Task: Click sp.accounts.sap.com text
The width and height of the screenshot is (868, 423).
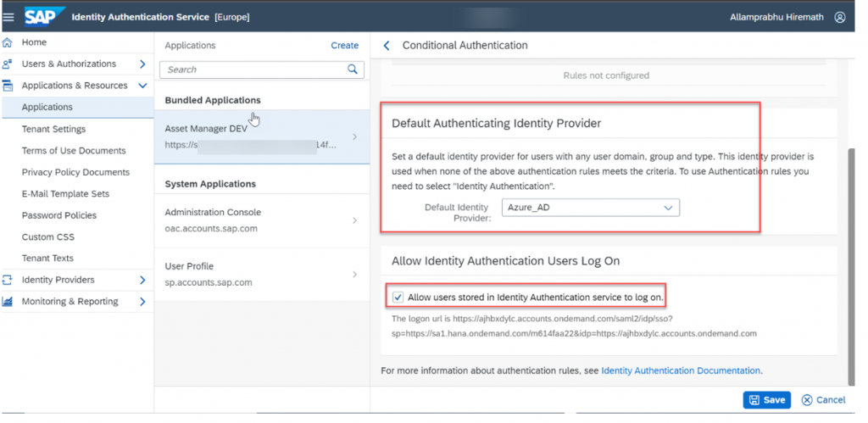Action: (x=209, y=282)
